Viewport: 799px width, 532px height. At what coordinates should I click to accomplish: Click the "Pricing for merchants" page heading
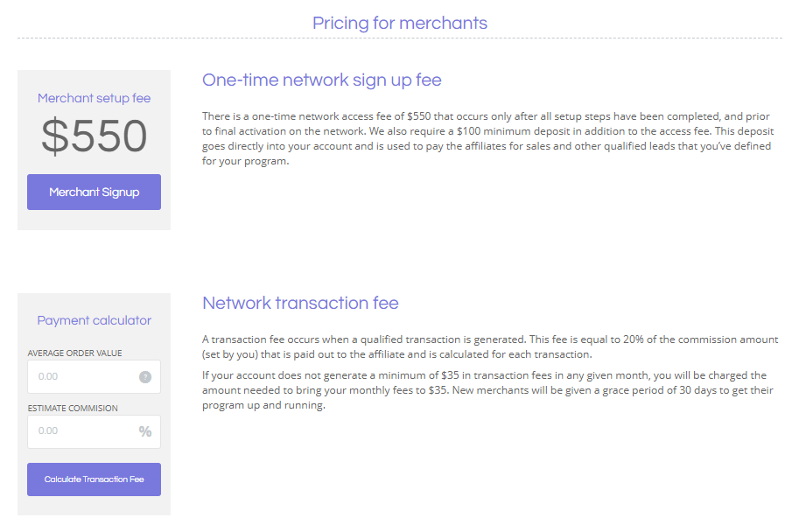[x=400, y=23]
